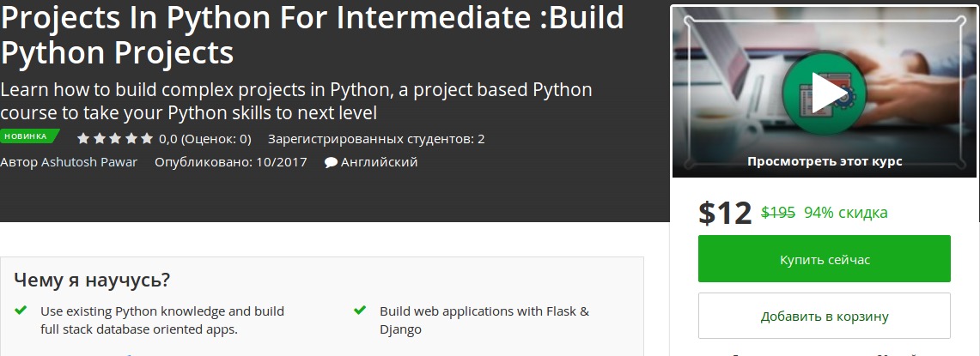Image resolution: width=980 pixels, height=356 pixels.
Task: Play the course preview video
Action: [825, 93]
